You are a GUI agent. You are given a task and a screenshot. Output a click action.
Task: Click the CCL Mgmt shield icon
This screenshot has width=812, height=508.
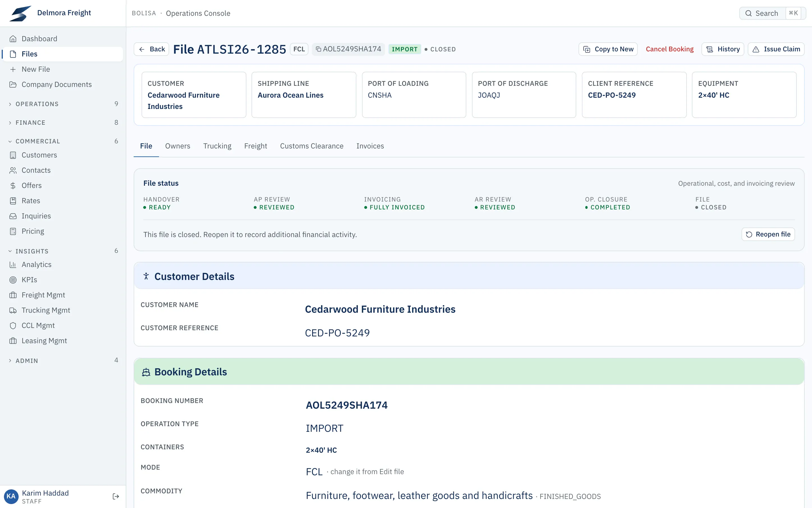pyautogui.click(x=13, y=326)
